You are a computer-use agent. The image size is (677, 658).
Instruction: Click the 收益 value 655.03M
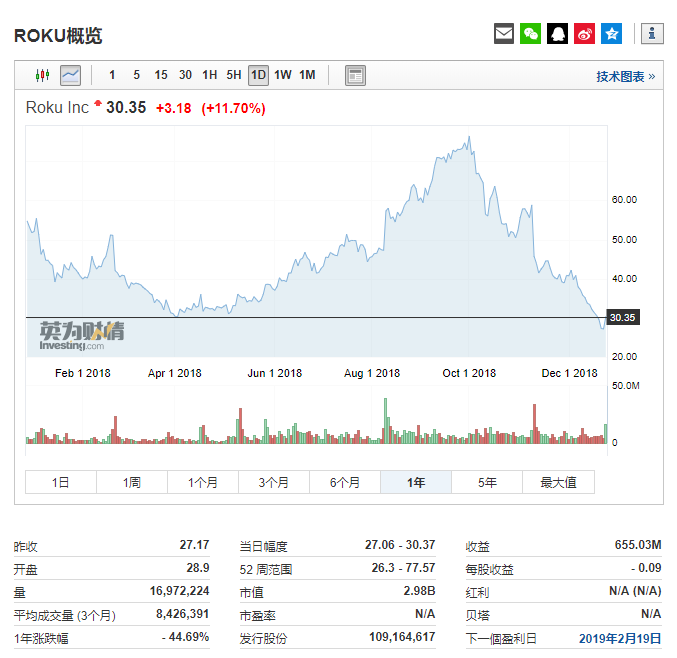click(638, 545)
